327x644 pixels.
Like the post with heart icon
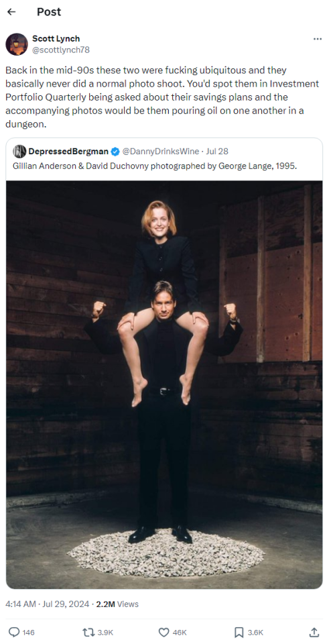click(x=163, y=632)
